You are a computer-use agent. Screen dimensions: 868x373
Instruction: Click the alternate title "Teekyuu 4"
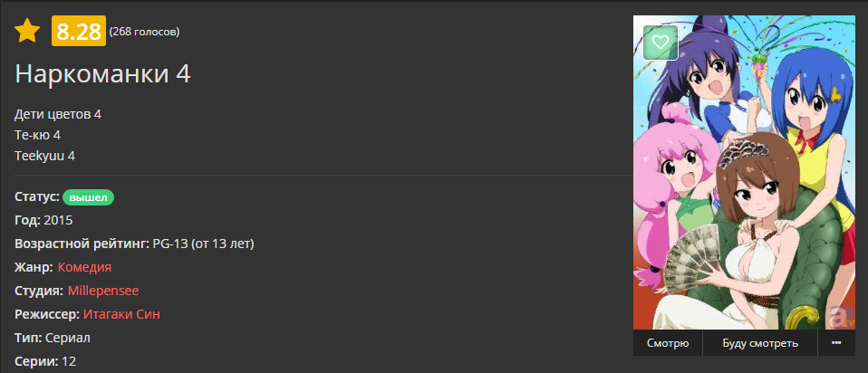[45, 156]
